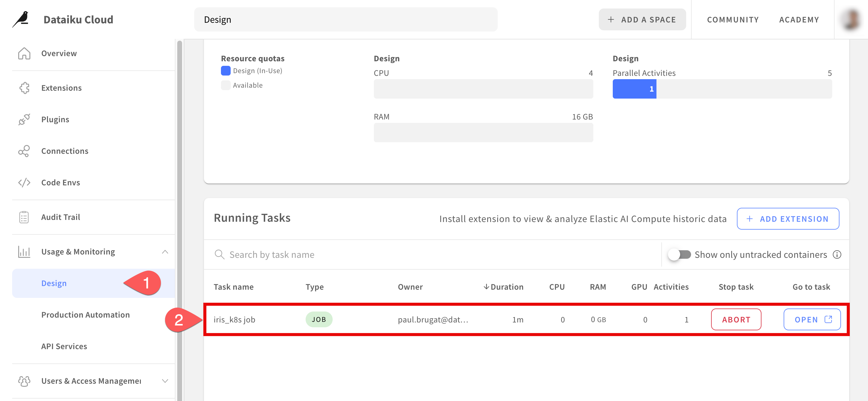Expand Users & Access Management chevron
This screenshot has height=401, width=868.
(x=165, y=381)
